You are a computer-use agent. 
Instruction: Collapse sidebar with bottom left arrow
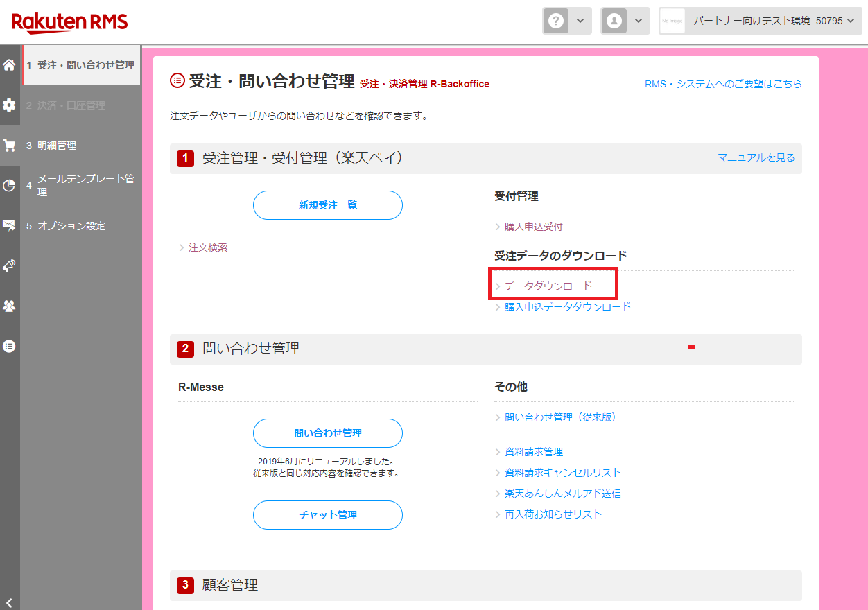9,602
